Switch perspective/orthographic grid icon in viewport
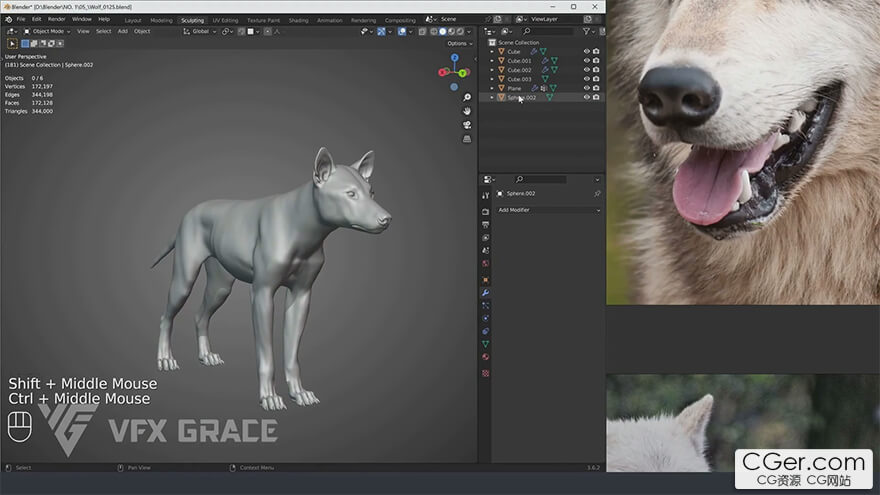Image resolution: width=880 pixels, height=495 pixels. pos(466,139)
